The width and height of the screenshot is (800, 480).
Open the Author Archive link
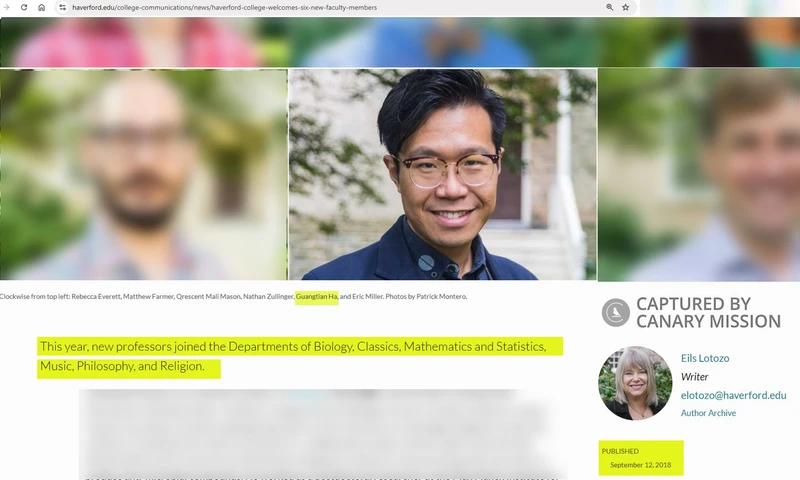click(x=708, y=413)
